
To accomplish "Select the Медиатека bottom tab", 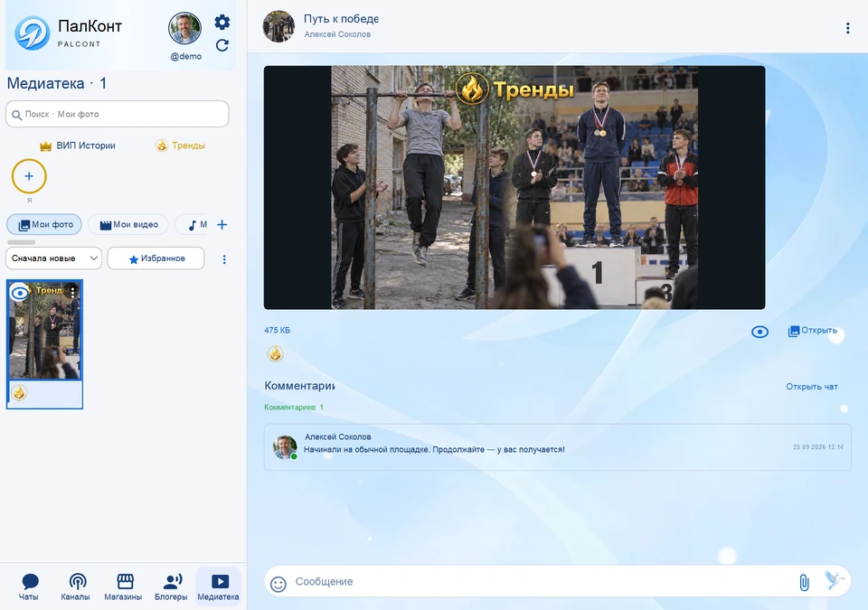I will click(x=218, y=587).
